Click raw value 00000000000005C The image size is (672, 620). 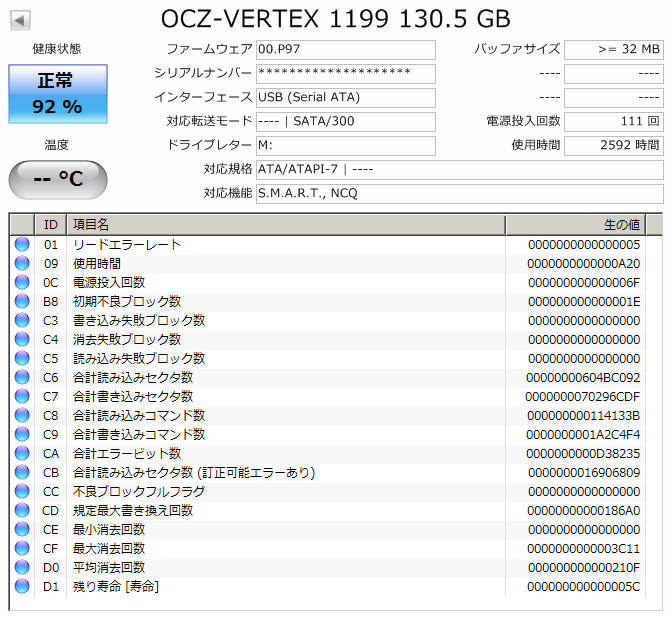point(584,587)
